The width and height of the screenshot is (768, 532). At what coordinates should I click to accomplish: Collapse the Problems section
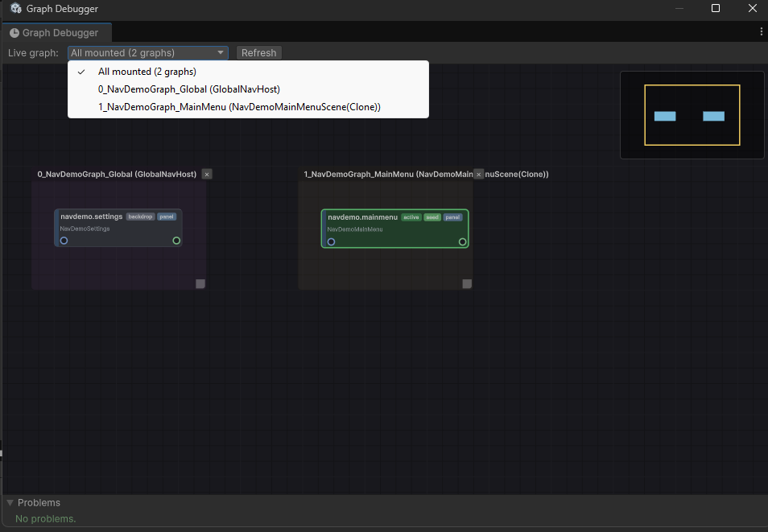[10, 502]
